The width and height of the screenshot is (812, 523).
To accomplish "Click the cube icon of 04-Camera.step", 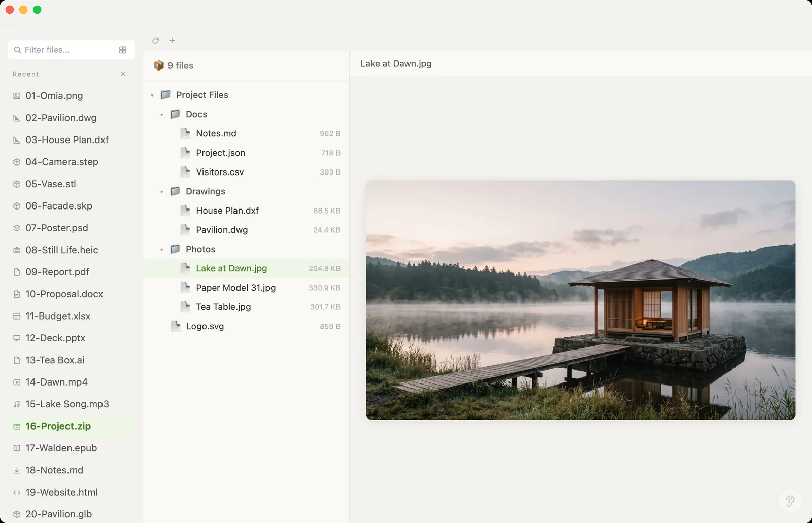I will coord(17,162).
